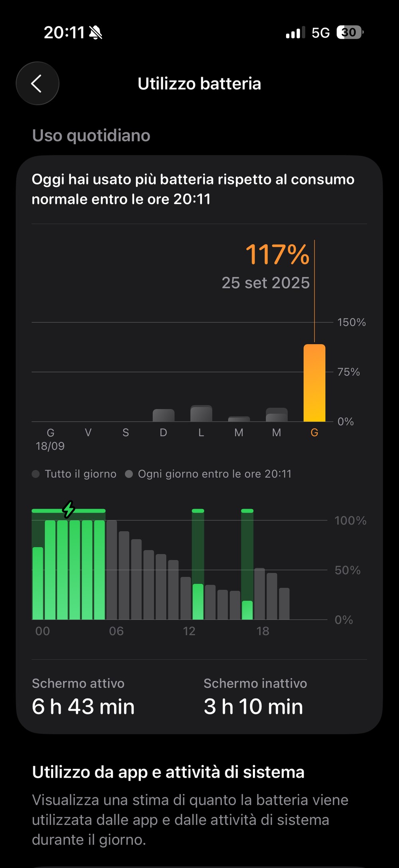Tap the status bar clock 20:11
The image size is (399, 868).
pyautogui.click(x=64, y=33)
